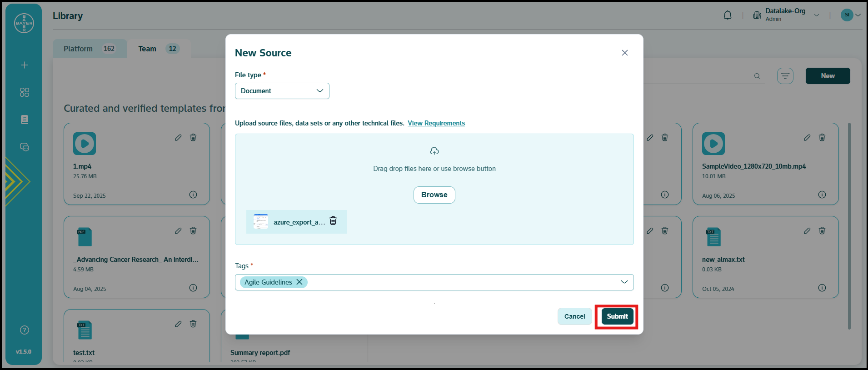Viewport: 868px width, 370px height.
Task: Click the library vertical scrollbar
Action: click(x=849, y=226)
